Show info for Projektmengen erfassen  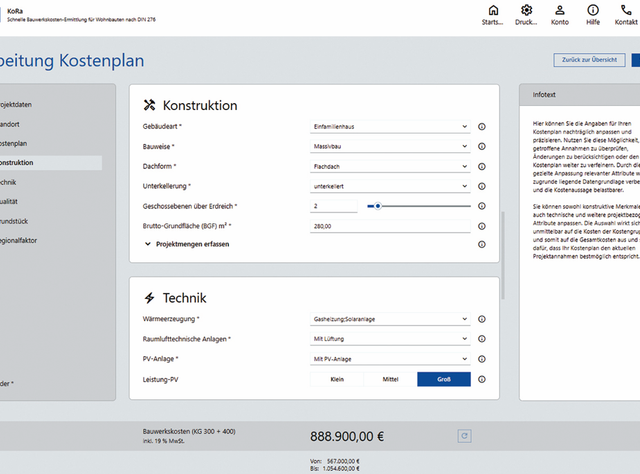(482, 244)
